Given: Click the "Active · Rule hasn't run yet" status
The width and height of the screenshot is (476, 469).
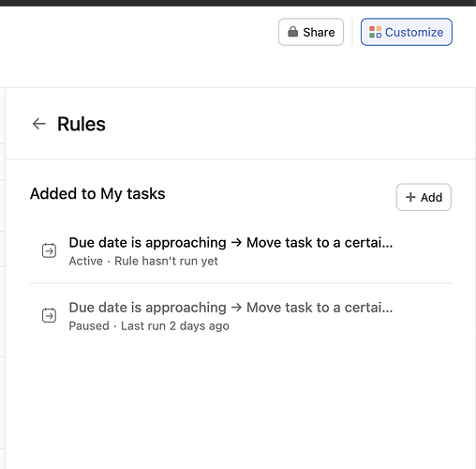Looking at the screenshot, I should click(143, 261).
